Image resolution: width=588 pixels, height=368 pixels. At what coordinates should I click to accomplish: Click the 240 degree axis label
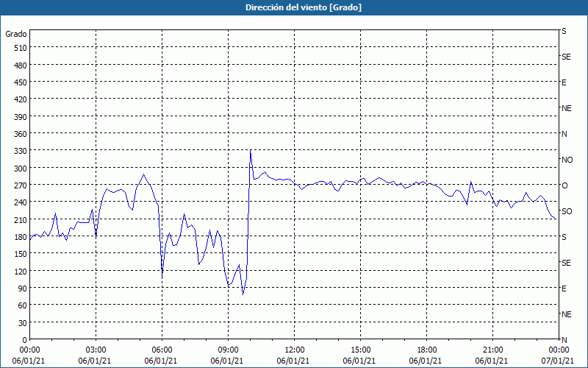pos(21,202)
